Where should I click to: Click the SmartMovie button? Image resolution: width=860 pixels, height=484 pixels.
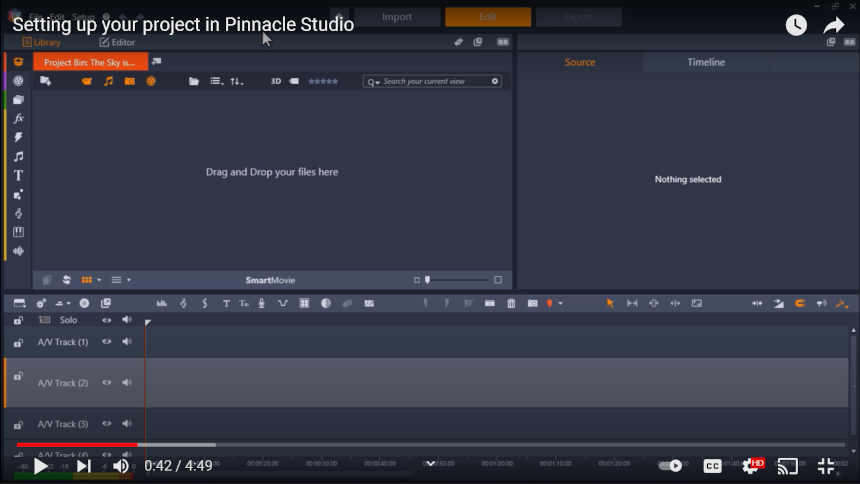point(270,280)
